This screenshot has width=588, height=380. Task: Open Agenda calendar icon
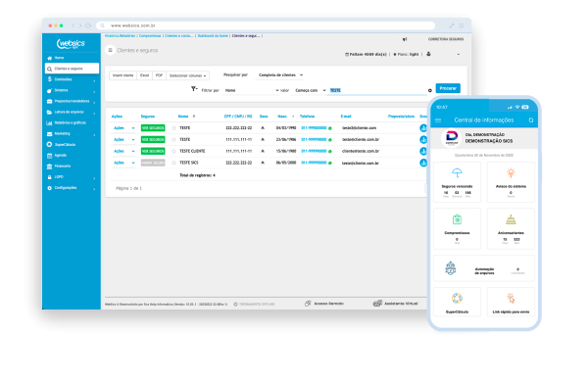point(50,156)
